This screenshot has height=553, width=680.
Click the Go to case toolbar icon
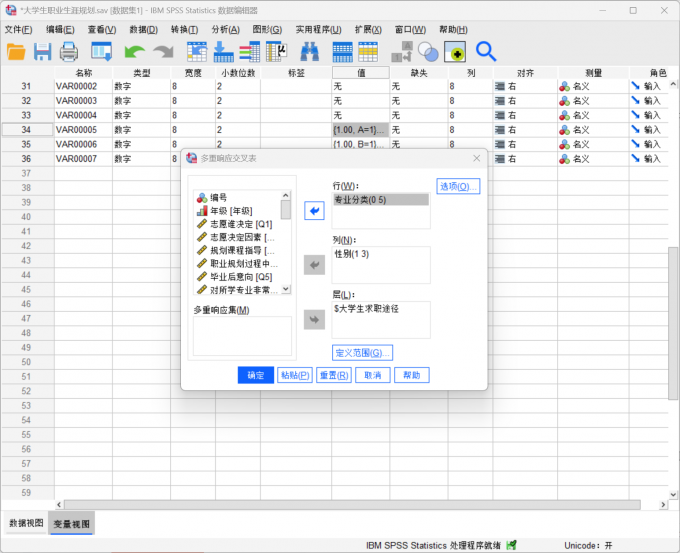coord(197,52)
